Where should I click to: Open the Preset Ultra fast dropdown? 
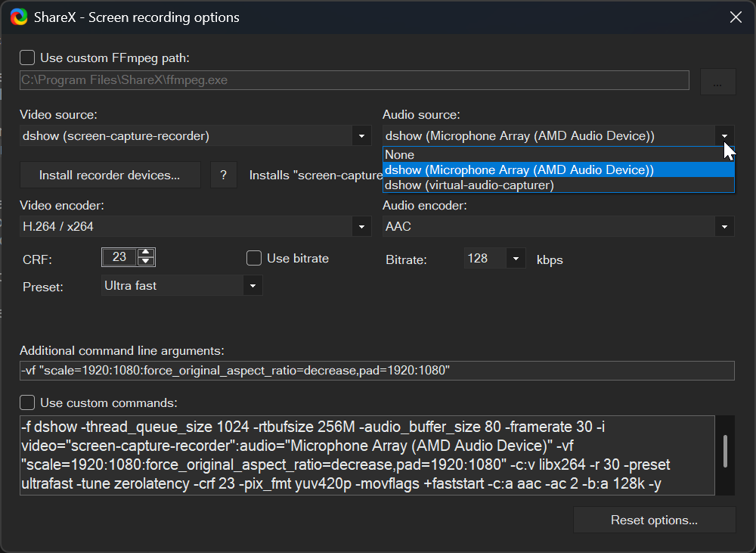click(253, 286)
